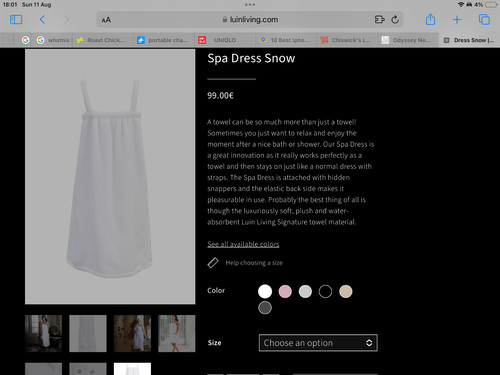View the first product thumbnail image
Image resolution: width=500 pixels, height=375 pixels.
(x=43, y=333)
